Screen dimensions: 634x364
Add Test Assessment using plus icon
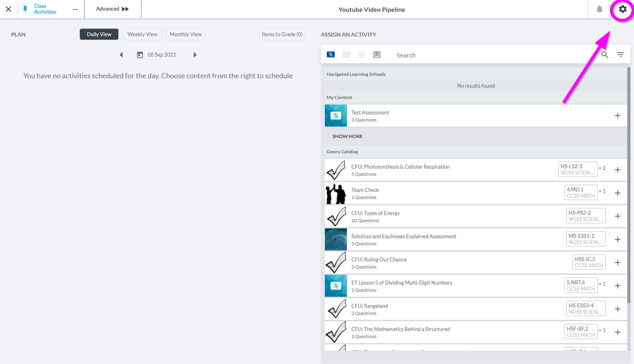pos(617,116)
